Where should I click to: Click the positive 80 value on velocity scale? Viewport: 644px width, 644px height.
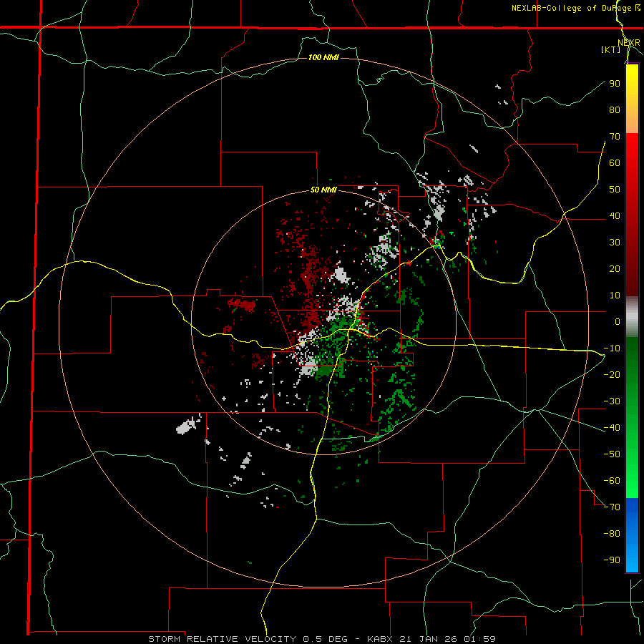615,109
